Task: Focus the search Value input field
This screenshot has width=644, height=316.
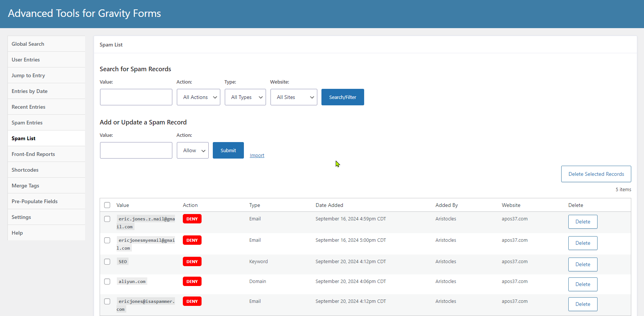Action: [x=136, y=97]
